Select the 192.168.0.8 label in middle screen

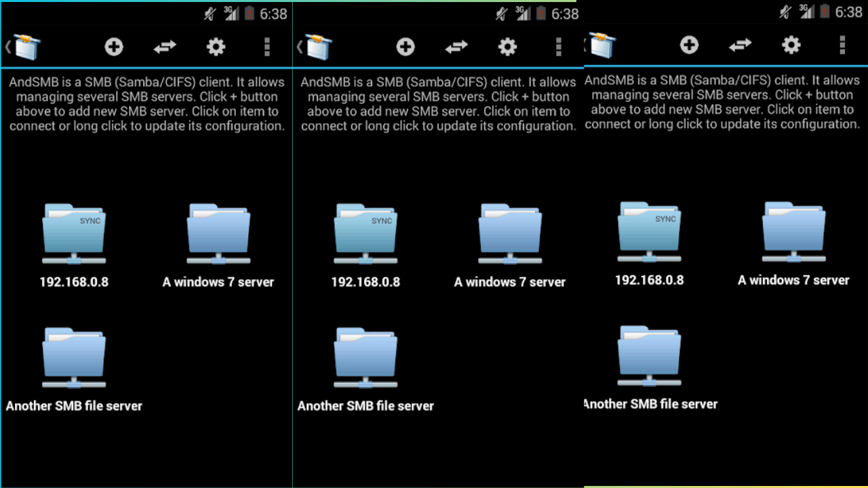pos(366,282)
